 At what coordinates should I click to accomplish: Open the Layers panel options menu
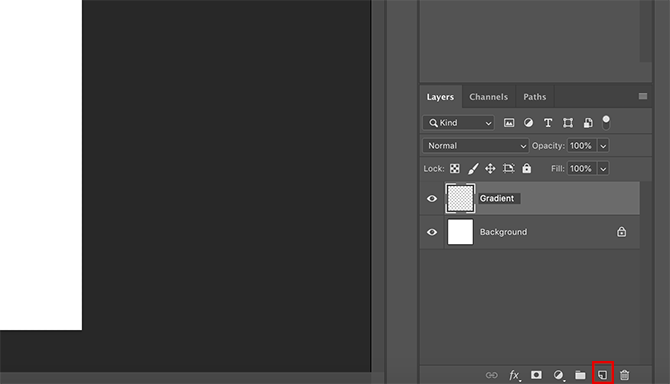(x=643, y=97)
